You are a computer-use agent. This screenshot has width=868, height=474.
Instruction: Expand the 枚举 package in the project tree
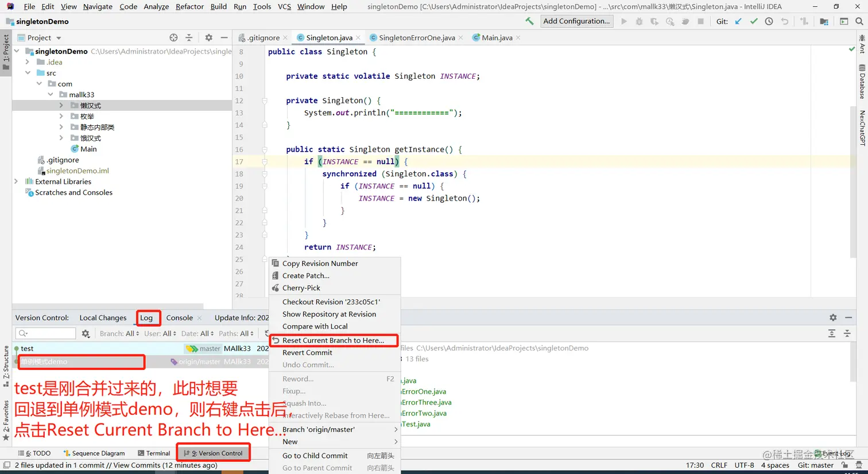coord(61,115)
